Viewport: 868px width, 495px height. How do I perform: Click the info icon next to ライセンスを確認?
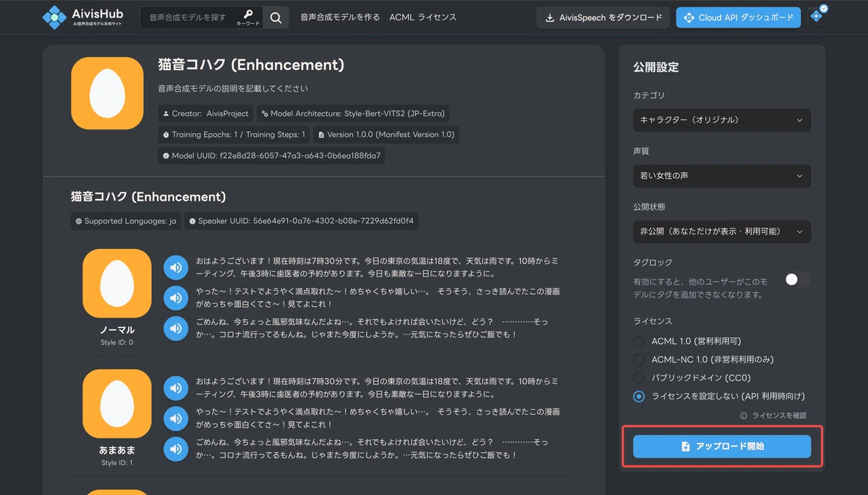744,416
